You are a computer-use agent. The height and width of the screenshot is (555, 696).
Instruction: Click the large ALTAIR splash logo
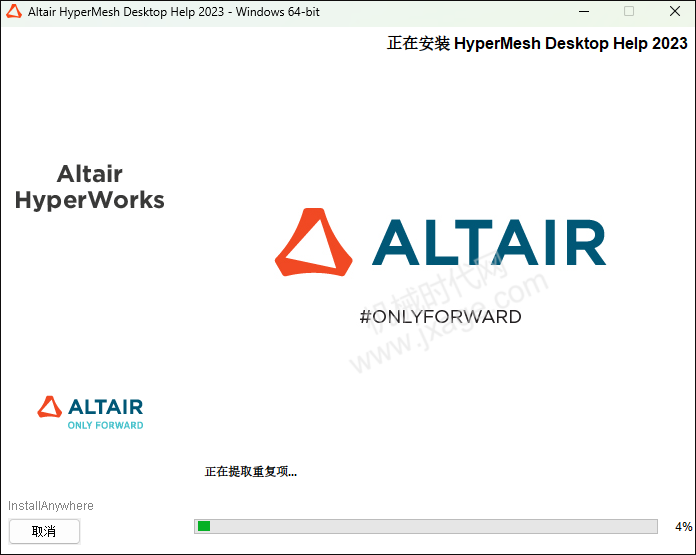[440, 242]
